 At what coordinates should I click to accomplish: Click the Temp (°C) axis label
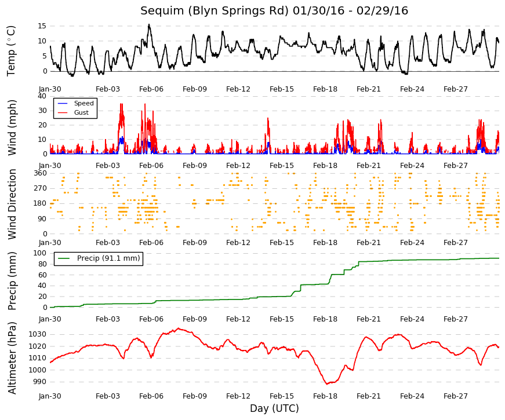coord(11,51)
